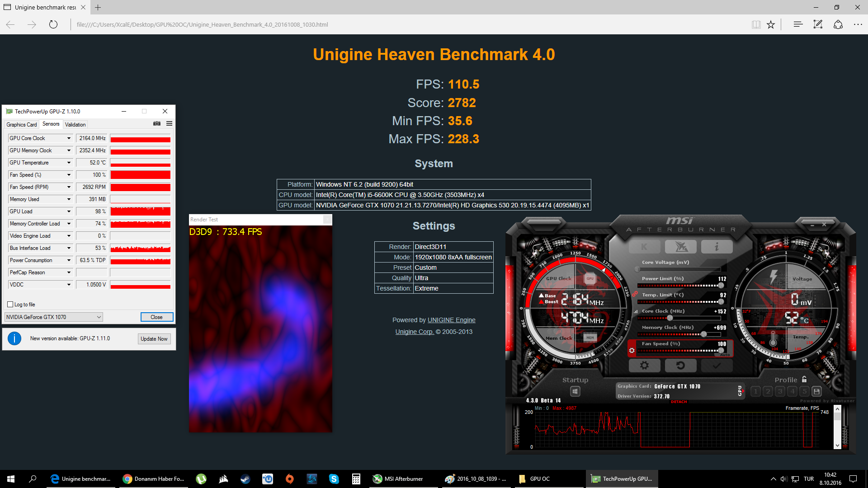
Task: Open the Calculator taskbar icon
Action: [356, 479]
